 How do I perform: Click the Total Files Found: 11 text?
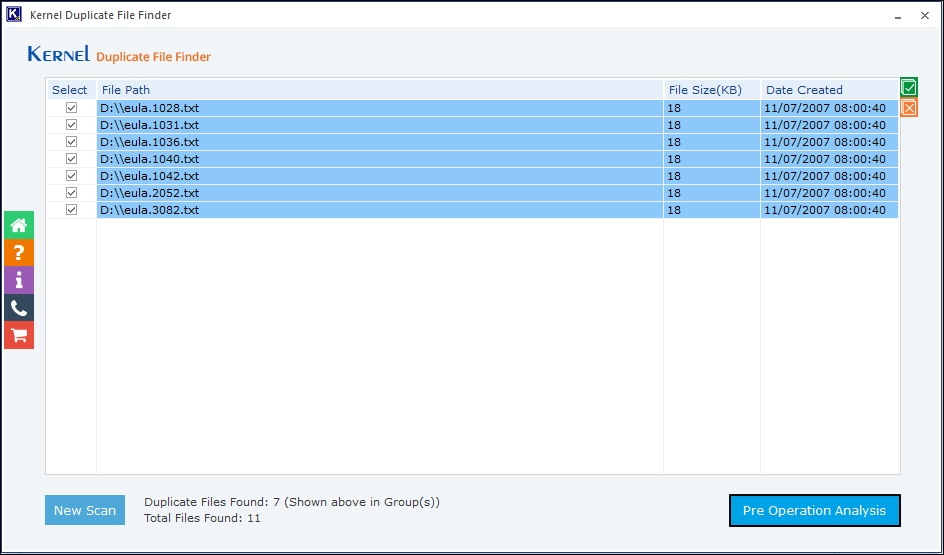(202, 518)
